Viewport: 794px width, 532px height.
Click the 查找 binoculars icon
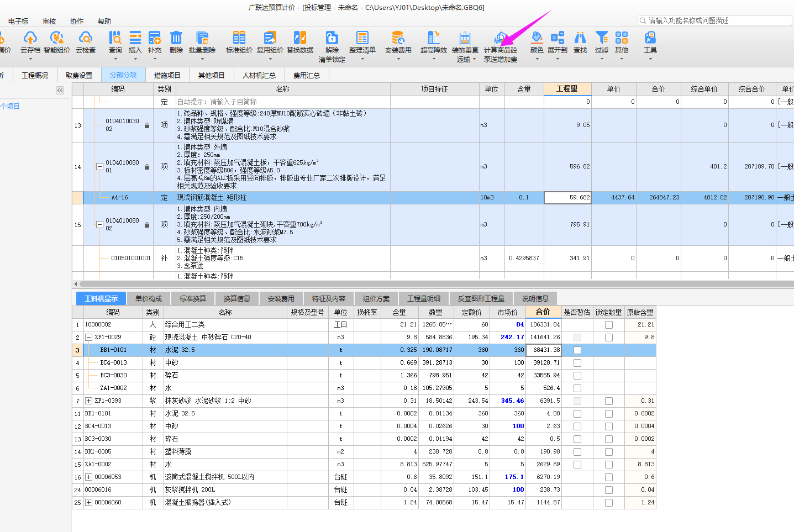(x=580, y=38)
